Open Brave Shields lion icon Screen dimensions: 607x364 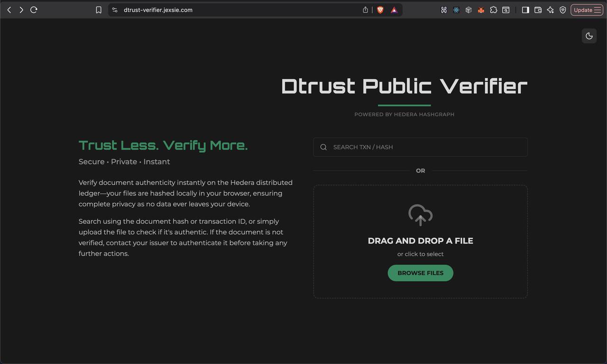(x=380, y=10)
